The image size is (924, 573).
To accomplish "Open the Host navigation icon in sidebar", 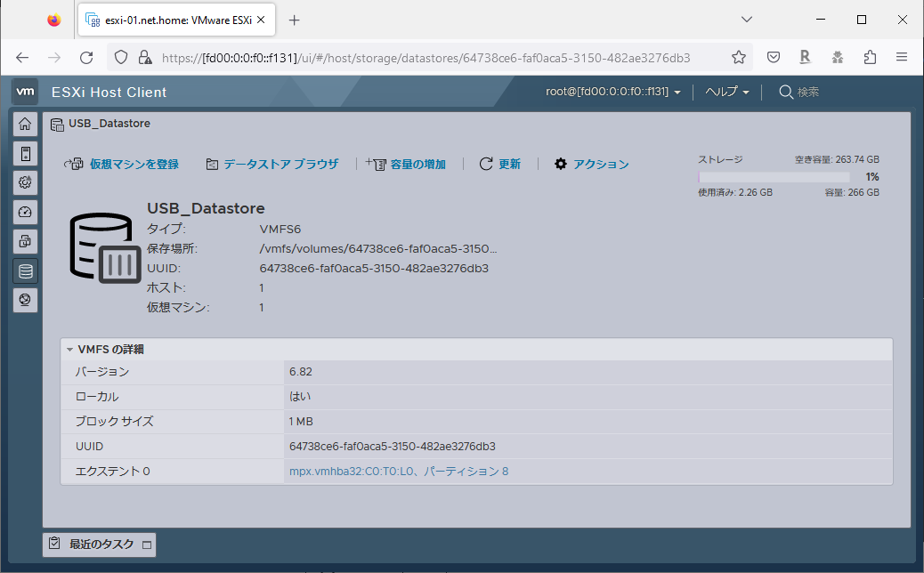I will click(25, 153).
